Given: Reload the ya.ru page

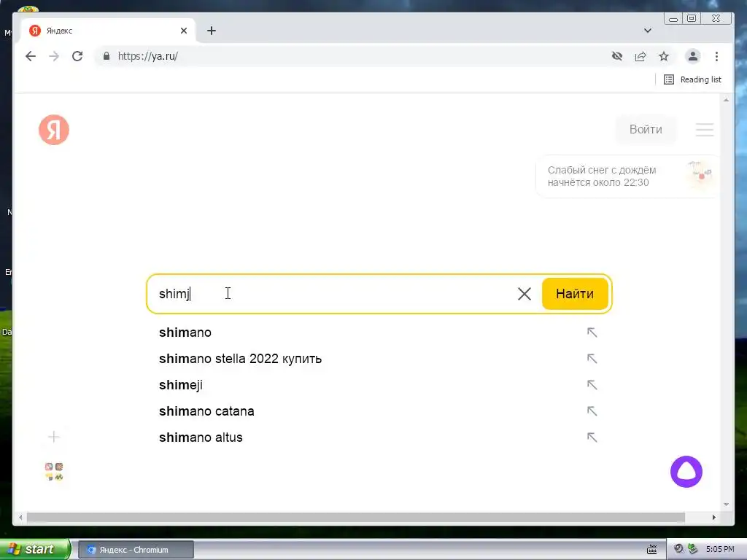Looking at the screenshot, I should pos(77,56).
